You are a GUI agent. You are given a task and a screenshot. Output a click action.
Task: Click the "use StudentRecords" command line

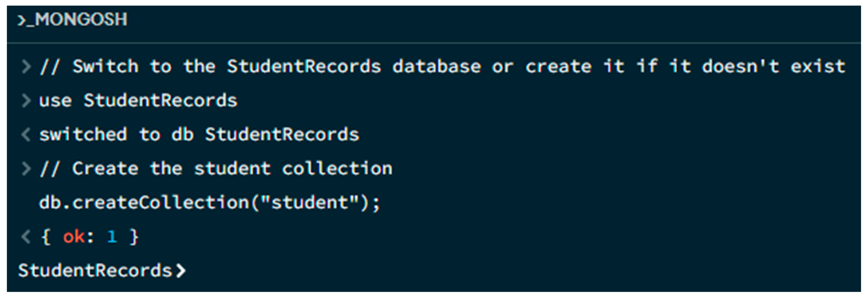pyautogui.click(x=138, y=101)
